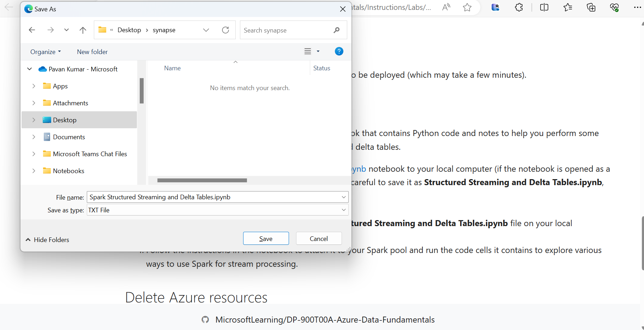Collapse the Hide Folders toggle
644x330 pixels.
pyautogui.click(x=47, y=240)
